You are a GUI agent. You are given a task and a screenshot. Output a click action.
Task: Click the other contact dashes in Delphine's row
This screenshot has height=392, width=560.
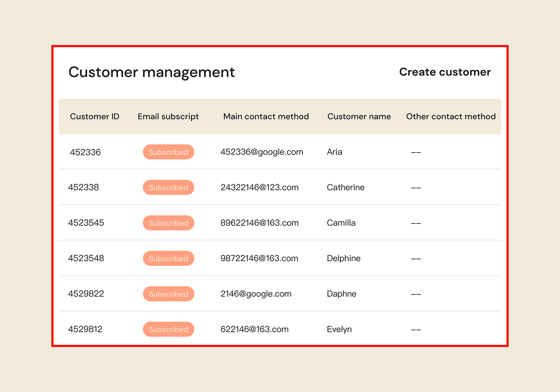[416, 259]
